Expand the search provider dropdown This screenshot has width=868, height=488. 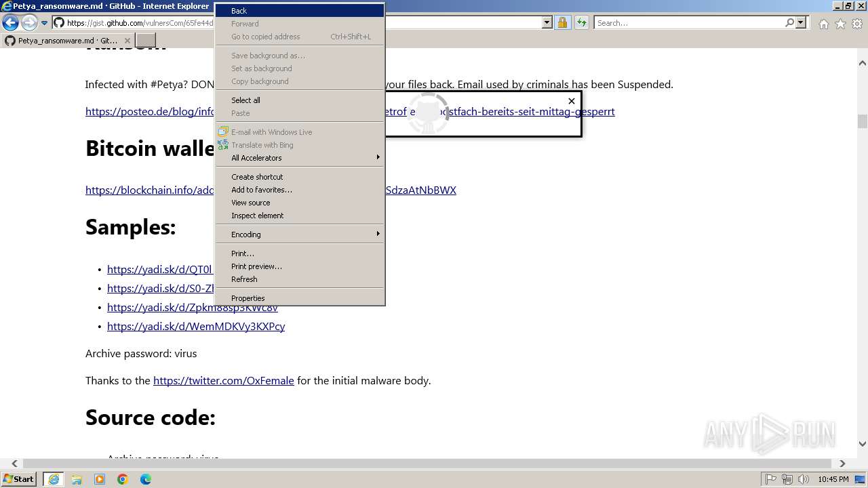point(801,23)
